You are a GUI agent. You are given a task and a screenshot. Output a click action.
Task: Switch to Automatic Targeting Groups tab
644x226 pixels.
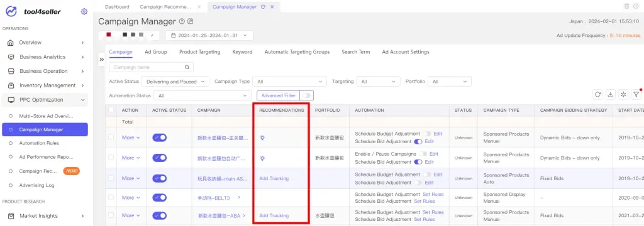point(297,52)
